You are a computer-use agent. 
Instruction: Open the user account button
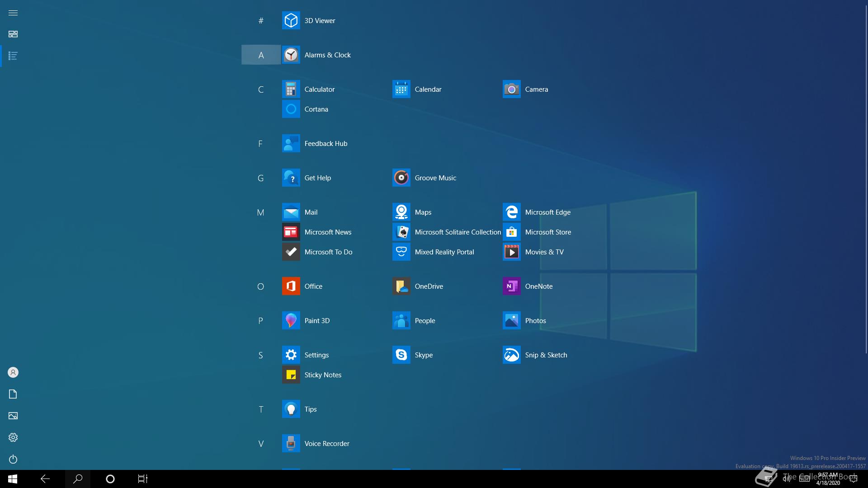(13, 372)
